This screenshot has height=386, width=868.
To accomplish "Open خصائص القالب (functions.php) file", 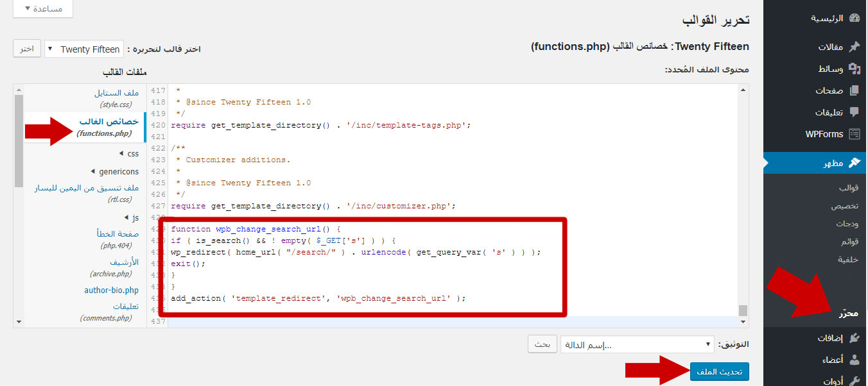I will pos(108,127).
